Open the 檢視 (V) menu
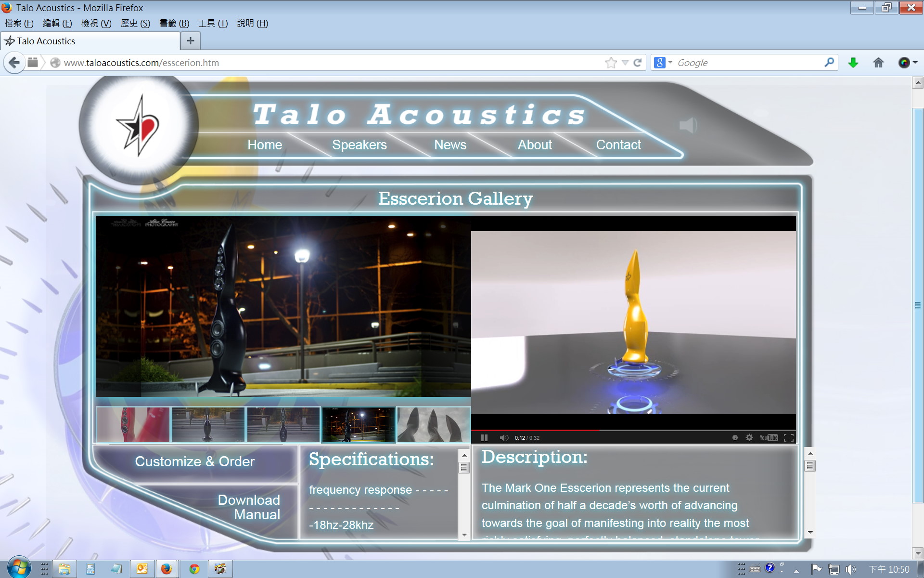Viewport: 924px width, 578px height. coord(96,23)
